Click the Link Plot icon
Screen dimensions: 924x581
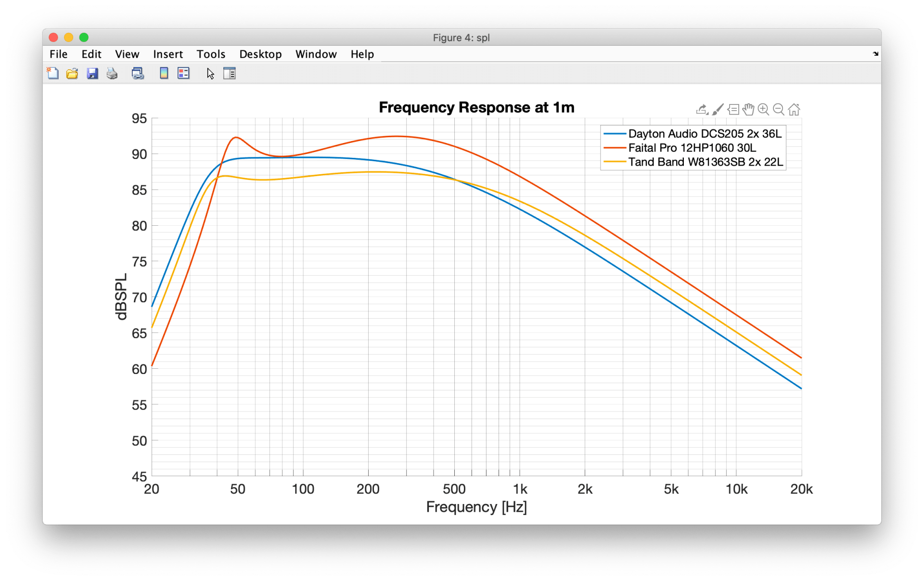click(x=138, y=73)
